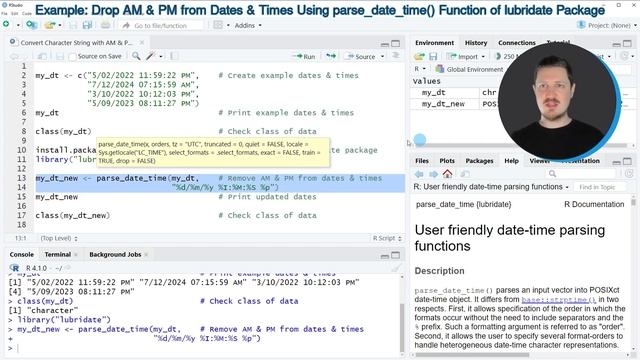Open the New File dropdown arrow
The width and height of the screenshot is (640, 360).
18,25
